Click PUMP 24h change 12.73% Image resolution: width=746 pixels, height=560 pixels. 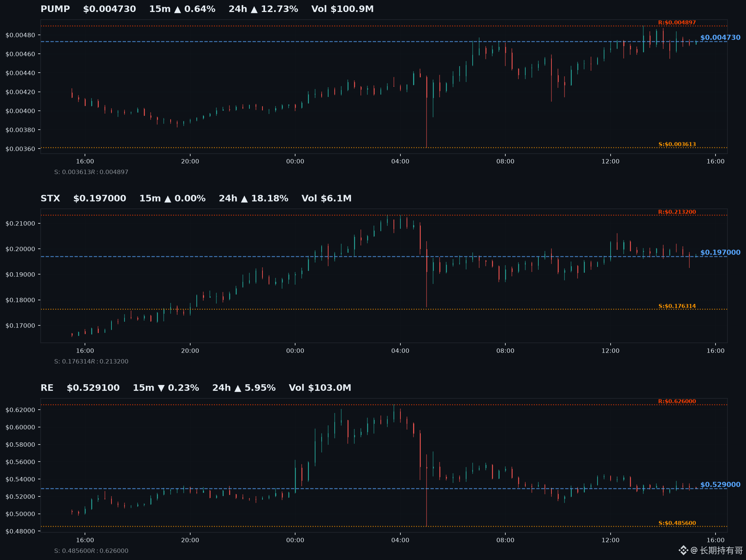(263, 9)
